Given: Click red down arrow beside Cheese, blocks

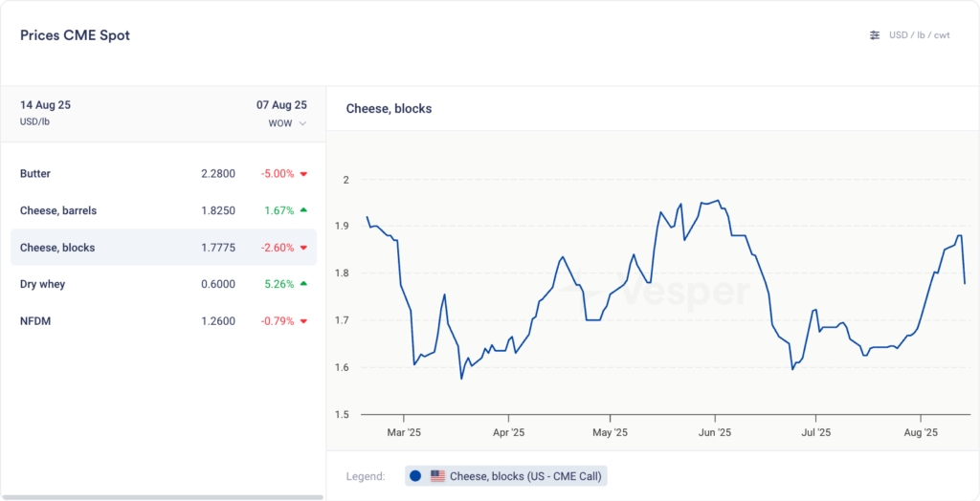Looking at the screenshot, I should pos(303,248).
